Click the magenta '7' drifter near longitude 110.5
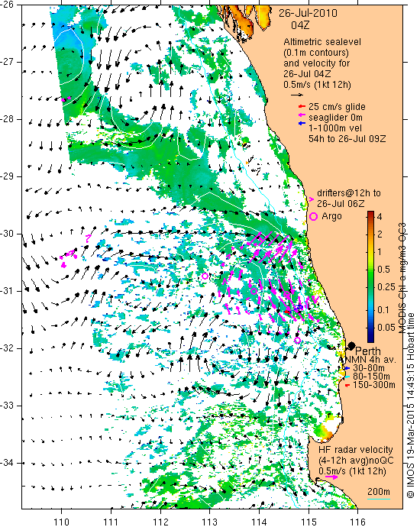 88,238
